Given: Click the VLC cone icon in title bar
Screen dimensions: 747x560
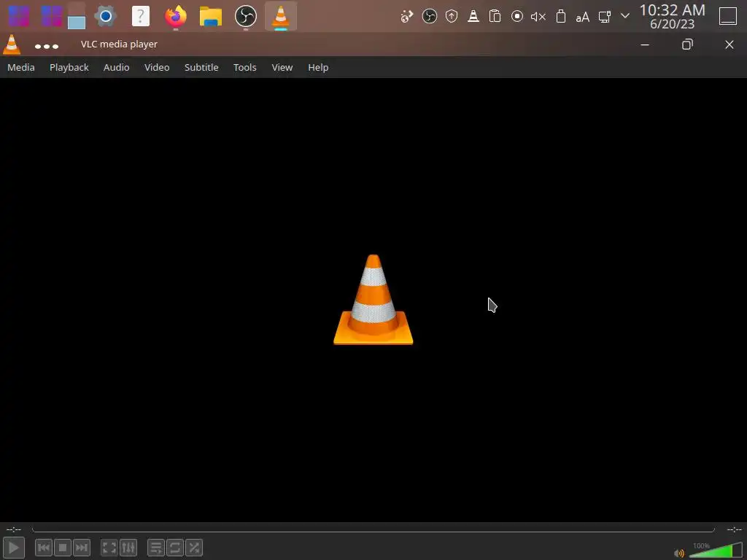Looking at the screenshot, I should click(x=12, y=44).
